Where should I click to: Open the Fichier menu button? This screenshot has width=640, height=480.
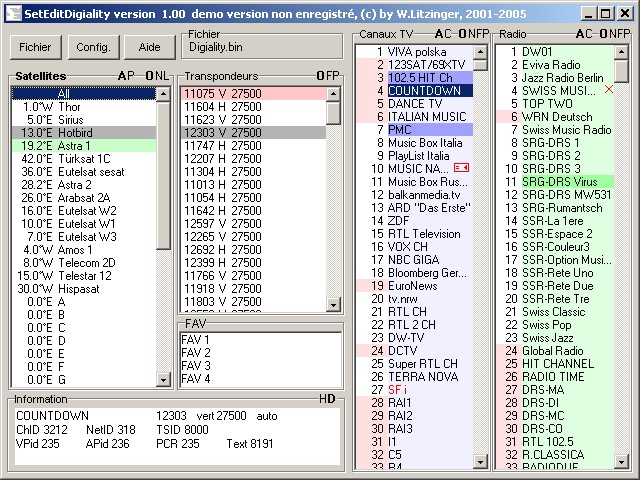[x=36, y=47]
